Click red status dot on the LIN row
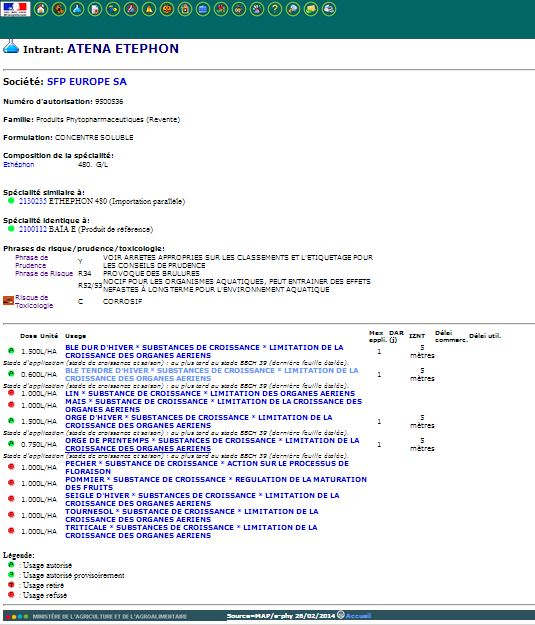Image resolution: width=535 pixels, height=625 pixels. pyautogui.click(x=11, y=393)
